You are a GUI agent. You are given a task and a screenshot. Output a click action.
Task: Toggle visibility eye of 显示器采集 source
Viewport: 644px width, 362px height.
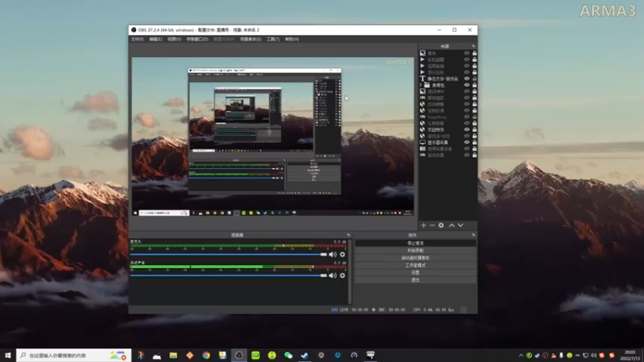[x=467, y=142]
